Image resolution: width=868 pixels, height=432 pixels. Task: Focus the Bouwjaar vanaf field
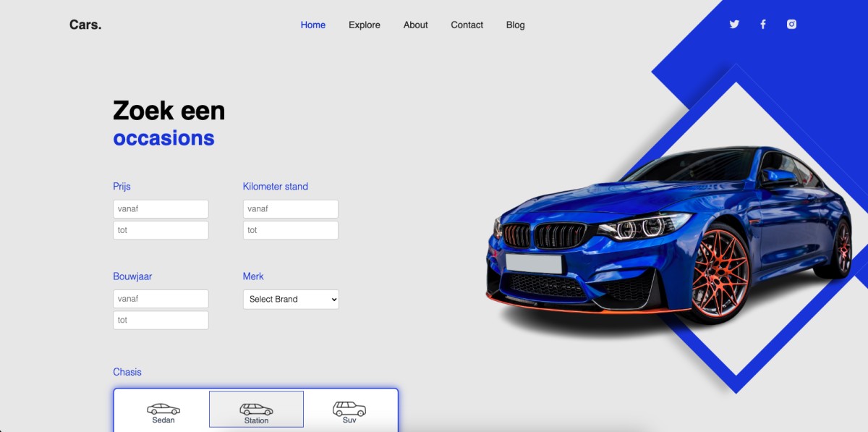click(x=161, y=299)
